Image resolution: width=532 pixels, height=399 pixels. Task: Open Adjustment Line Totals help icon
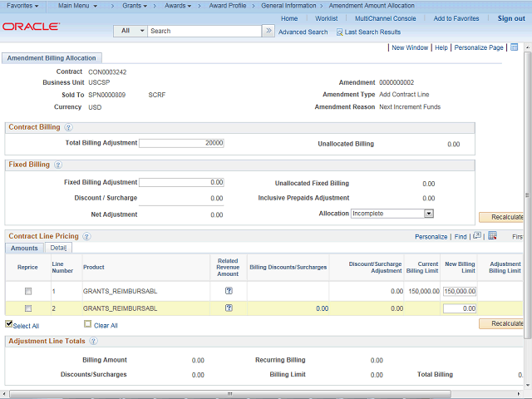coord(93,341)
